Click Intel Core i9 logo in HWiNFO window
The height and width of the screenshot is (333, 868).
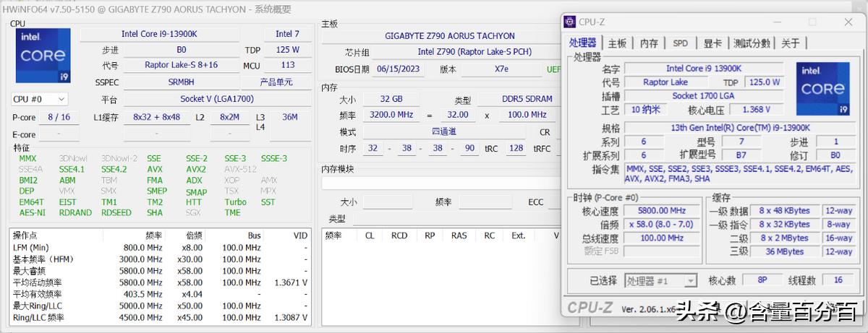(43, 56)
